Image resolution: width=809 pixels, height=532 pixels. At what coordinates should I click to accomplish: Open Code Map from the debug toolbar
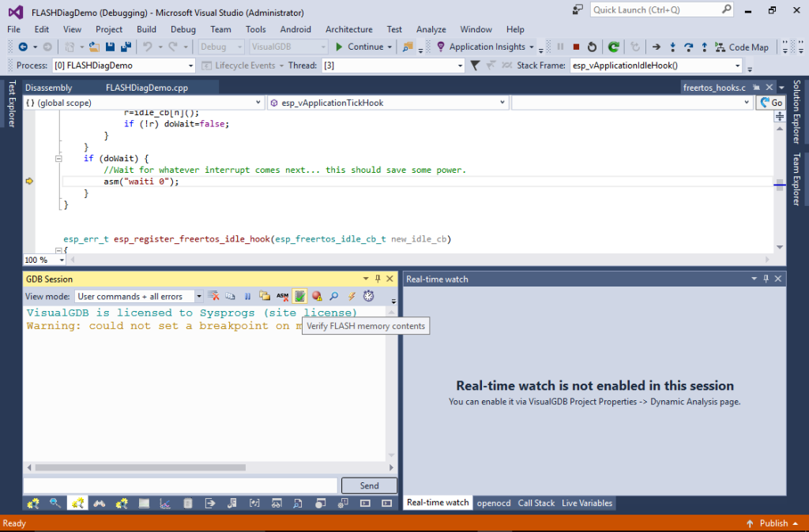(743, 47)
